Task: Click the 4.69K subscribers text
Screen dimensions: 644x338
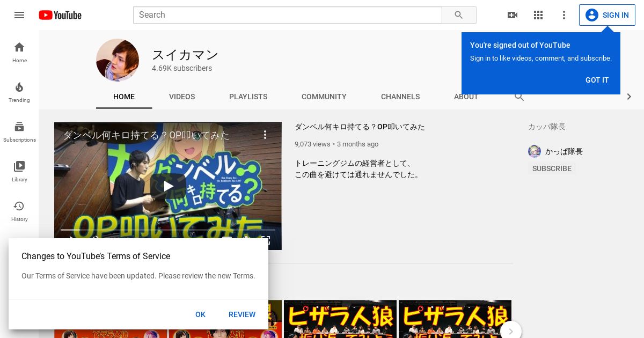Action: pyautogui.click(x=182, y=68)
